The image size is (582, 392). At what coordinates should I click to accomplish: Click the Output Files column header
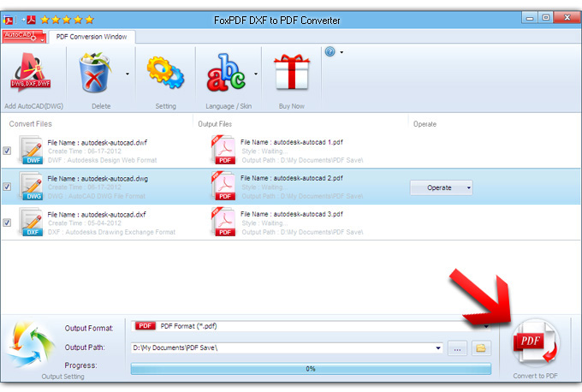click(x=215, y=124)
